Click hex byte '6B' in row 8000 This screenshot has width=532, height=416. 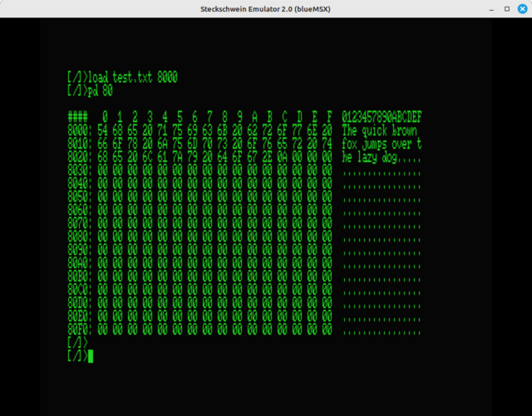222,130
